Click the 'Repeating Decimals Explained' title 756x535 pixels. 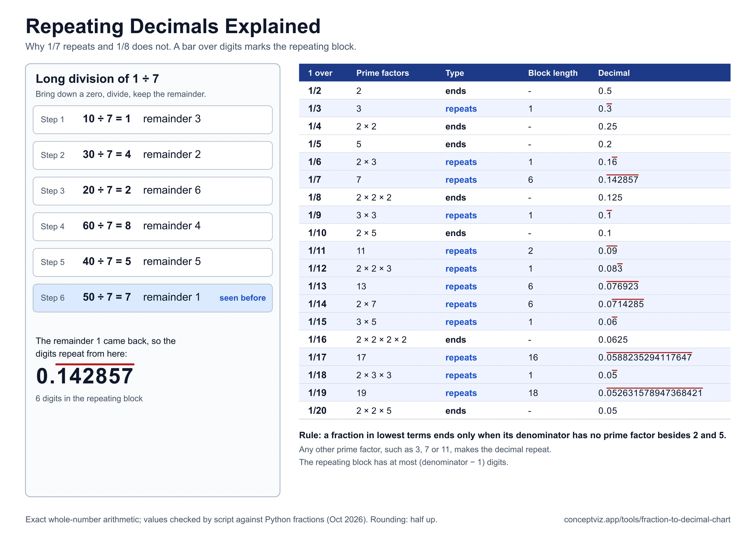coord(173,26)
